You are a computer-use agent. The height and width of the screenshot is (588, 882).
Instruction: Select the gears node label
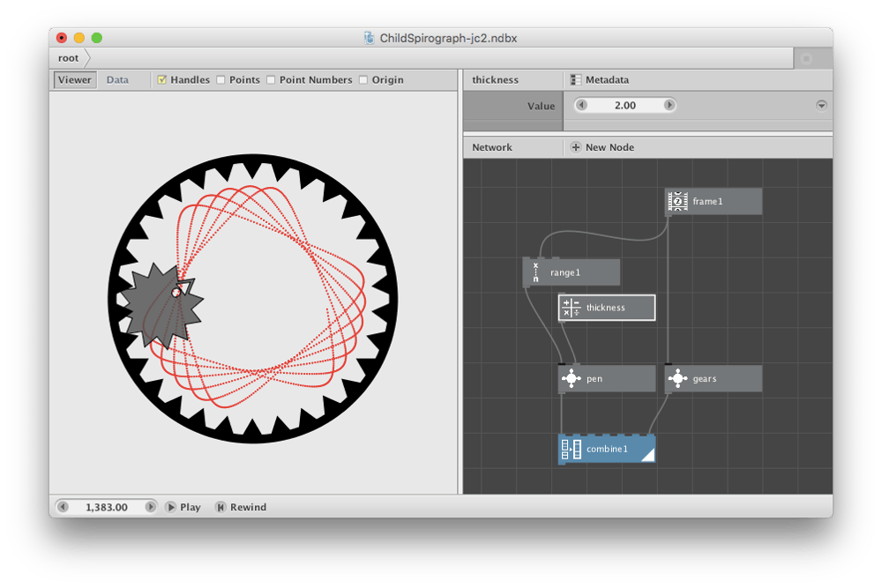pos(704,379)
